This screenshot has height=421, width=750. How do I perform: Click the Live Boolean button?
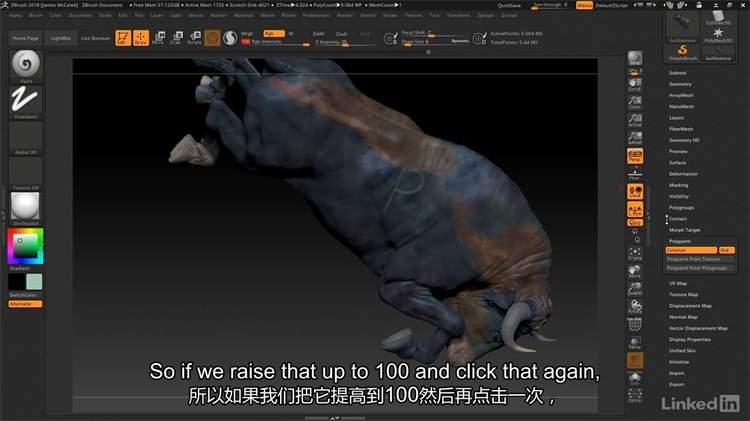(x=95, y=38)
